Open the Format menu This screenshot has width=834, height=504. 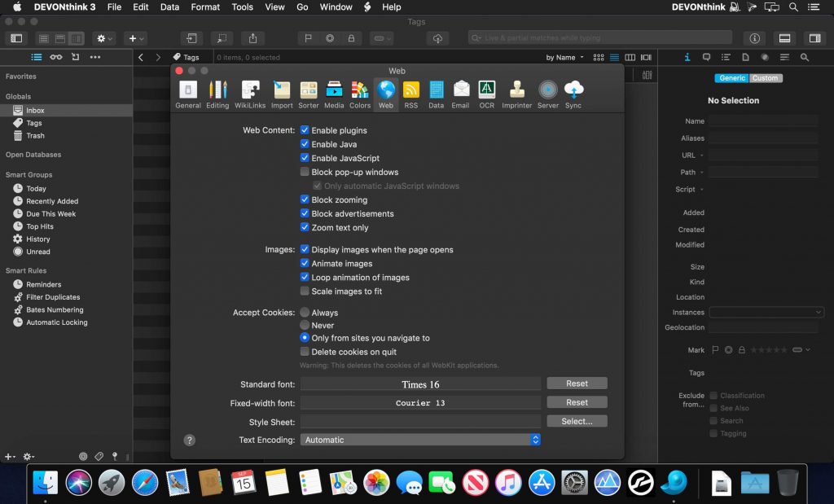coord(205,7)
